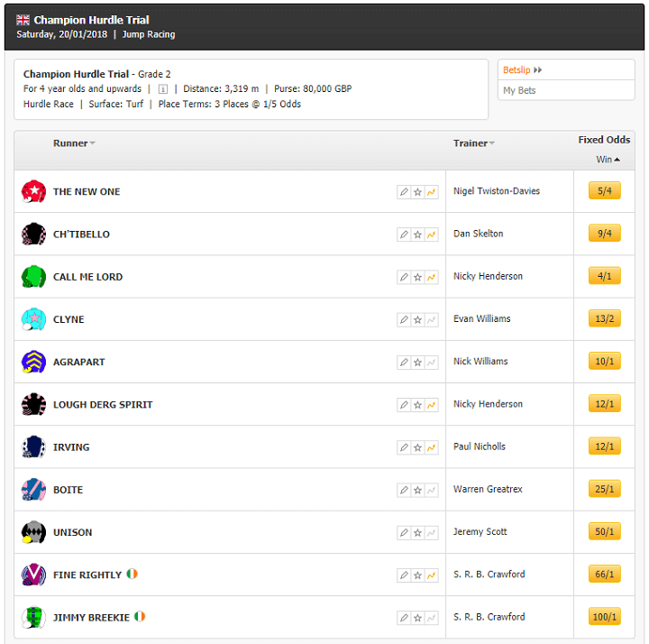
Task: Toggle favourite star for CALL ME LORD
Action: [417, 277]
